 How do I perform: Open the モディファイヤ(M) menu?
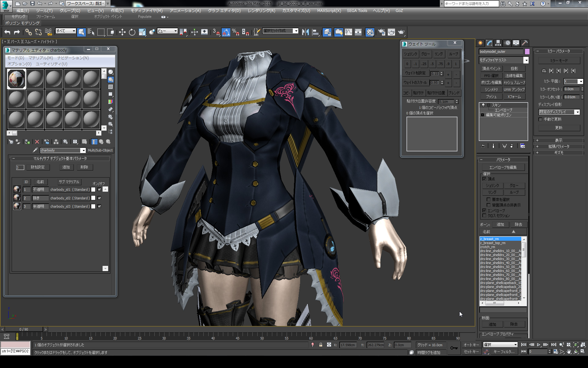pyautogui.click(x=147, y=11)
